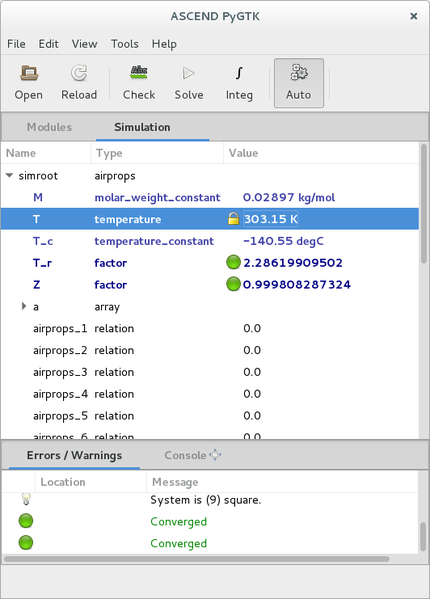Click green status icon for T_r
The width and height of the screenshot is (430, 599).
tap(233, 262)
